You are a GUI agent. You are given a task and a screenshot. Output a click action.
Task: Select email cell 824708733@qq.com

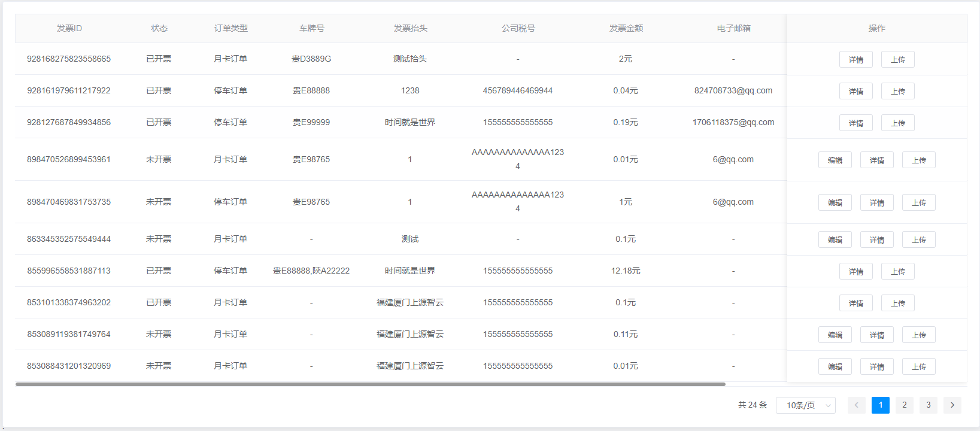pos(733,90)
